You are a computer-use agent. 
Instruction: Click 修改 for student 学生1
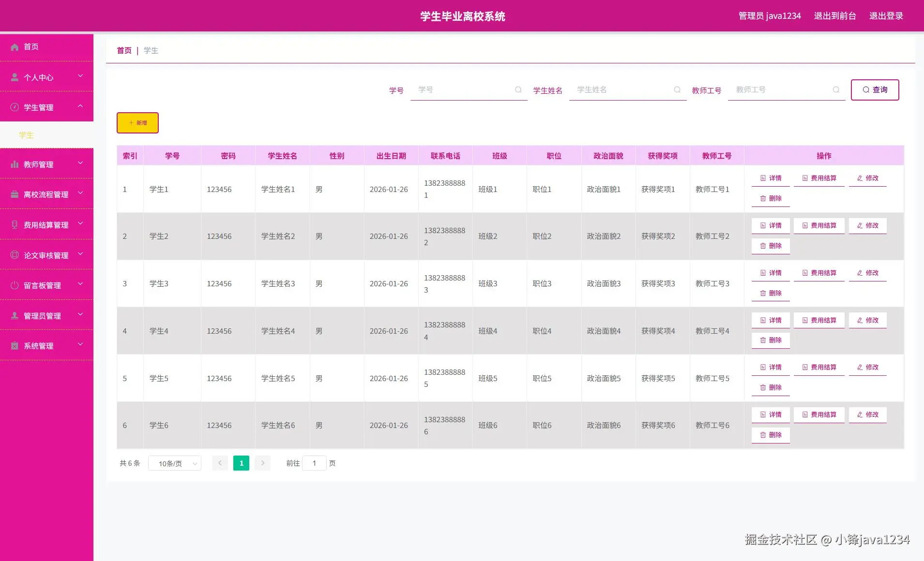click(867, 178)
